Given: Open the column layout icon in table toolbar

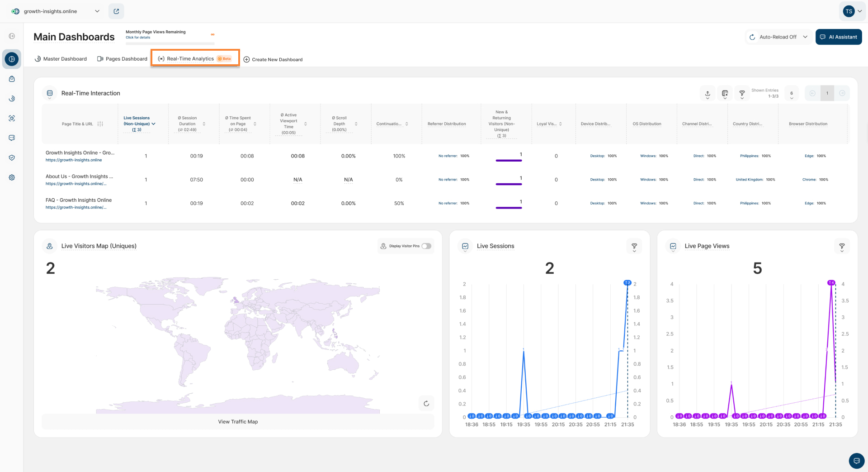Looking at the screenshot, I should click(725, 93).
